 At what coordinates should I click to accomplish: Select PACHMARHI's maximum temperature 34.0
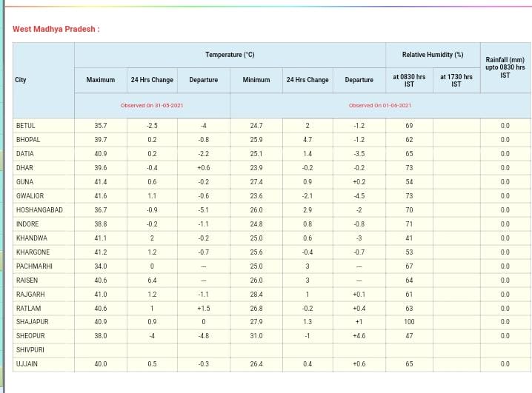pyautogui.click(x=101, y=266)
